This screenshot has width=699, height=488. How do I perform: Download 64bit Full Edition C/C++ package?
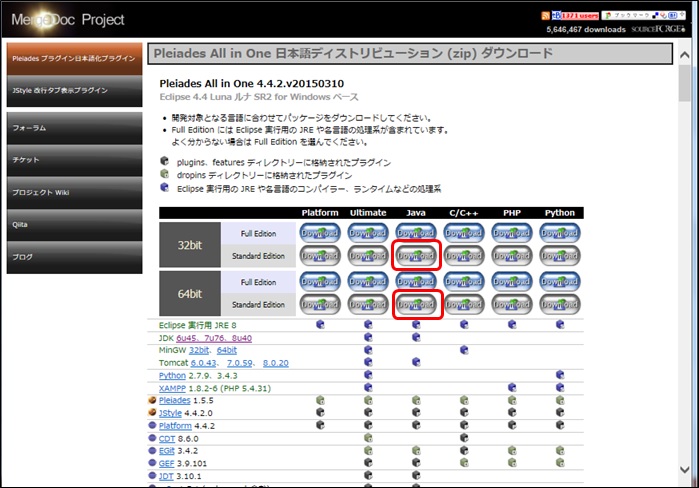click(x=464, y=282)
